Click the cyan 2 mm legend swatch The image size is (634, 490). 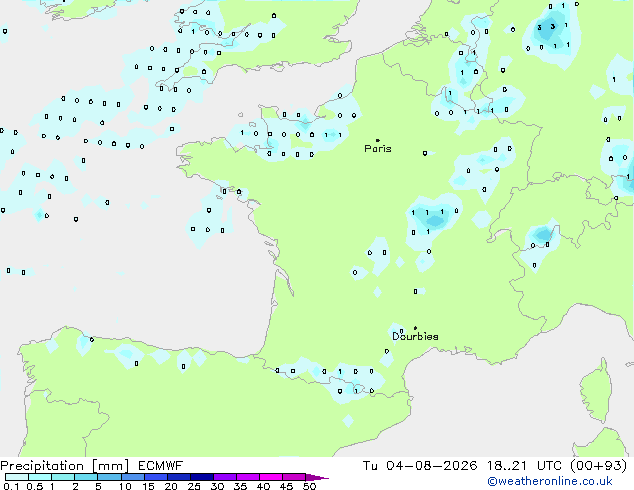[x=87, y=477]
